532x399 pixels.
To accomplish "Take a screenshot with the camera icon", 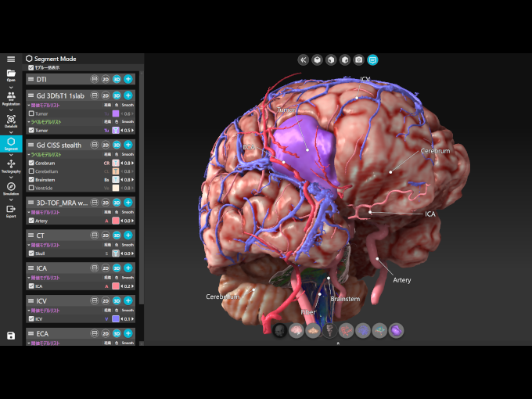I will pyautogui.click(x=358, y=59).
